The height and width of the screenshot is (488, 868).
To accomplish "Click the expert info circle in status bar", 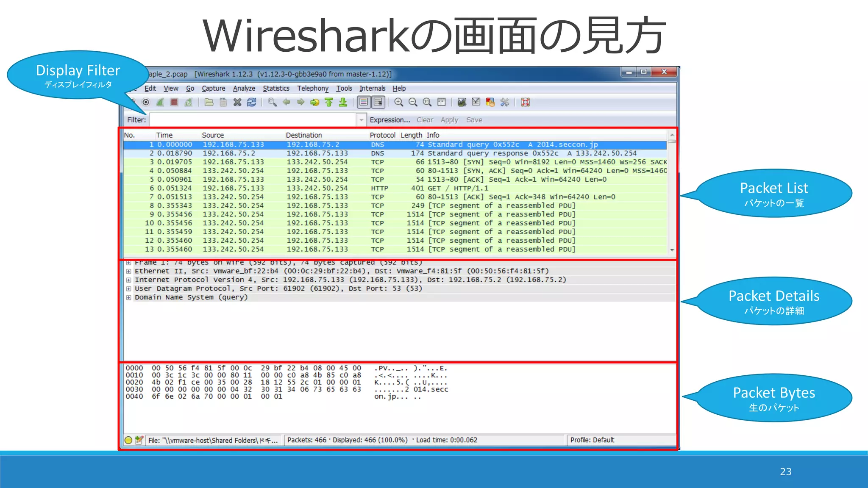I will point(128,440).
